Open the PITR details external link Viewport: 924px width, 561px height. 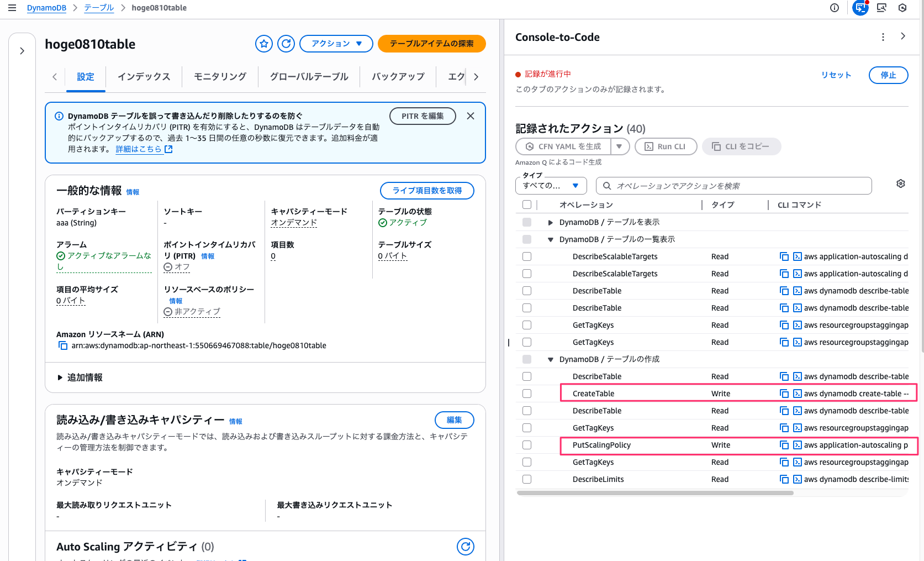tap(144, 149)
